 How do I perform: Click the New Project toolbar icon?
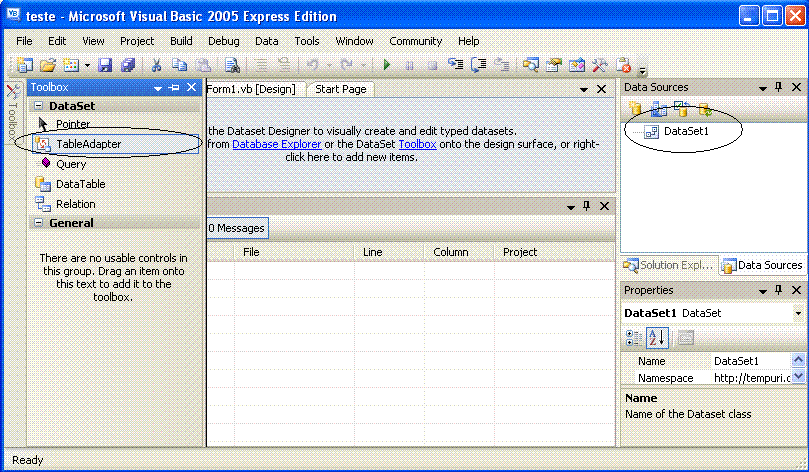[x=24, y=65]
